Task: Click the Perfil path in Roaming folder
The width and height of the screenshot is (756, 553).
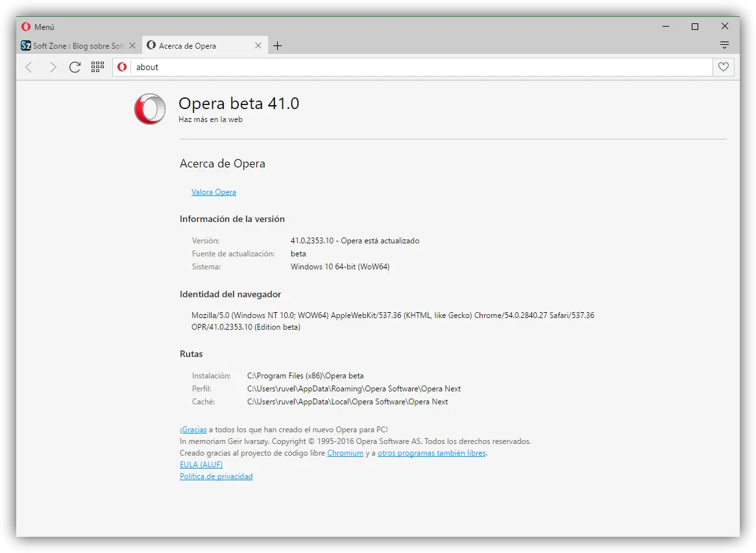Action: 354,389
